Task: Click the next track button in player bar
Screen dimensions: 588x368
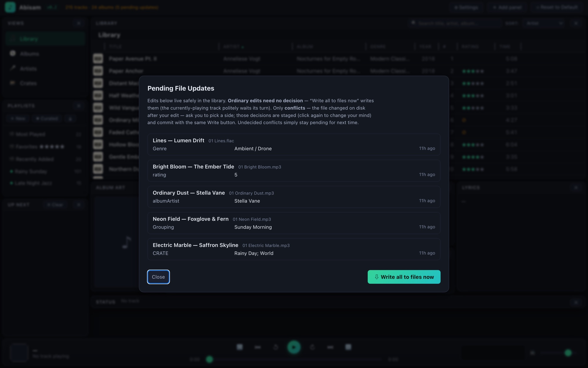Action: [330, 347]
